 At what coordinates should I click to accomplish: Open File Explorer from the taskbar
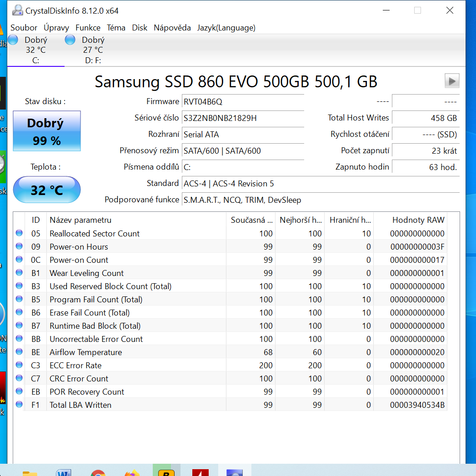tap(30, 473)
